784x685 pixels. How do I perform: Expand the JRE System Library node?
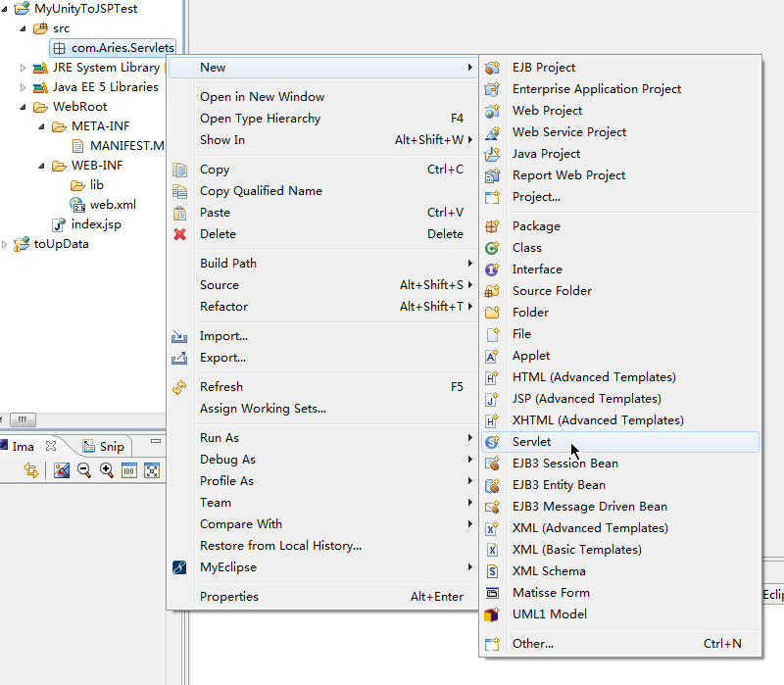(23, 68)
